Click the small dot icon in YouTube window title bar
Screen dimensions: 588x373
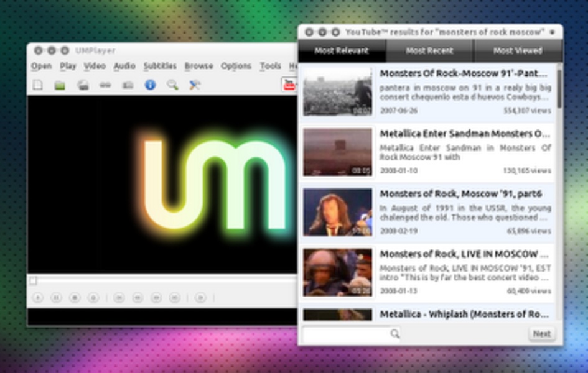[x=553, y=32]
